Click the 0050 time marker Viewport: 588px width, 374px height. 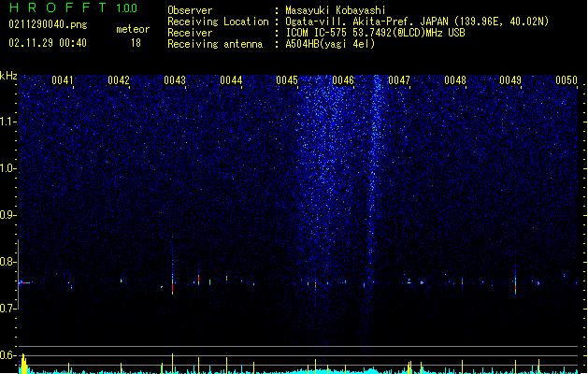566,80
